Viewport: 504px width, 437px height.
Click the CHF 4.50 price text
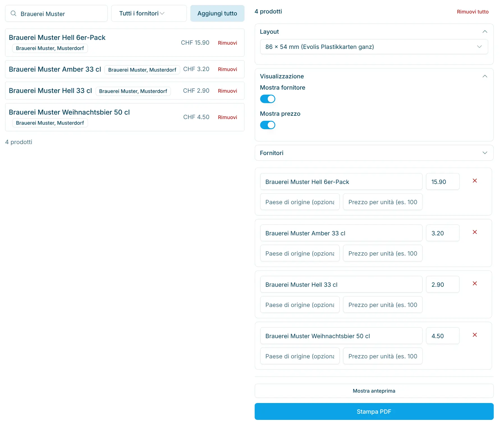196,117
